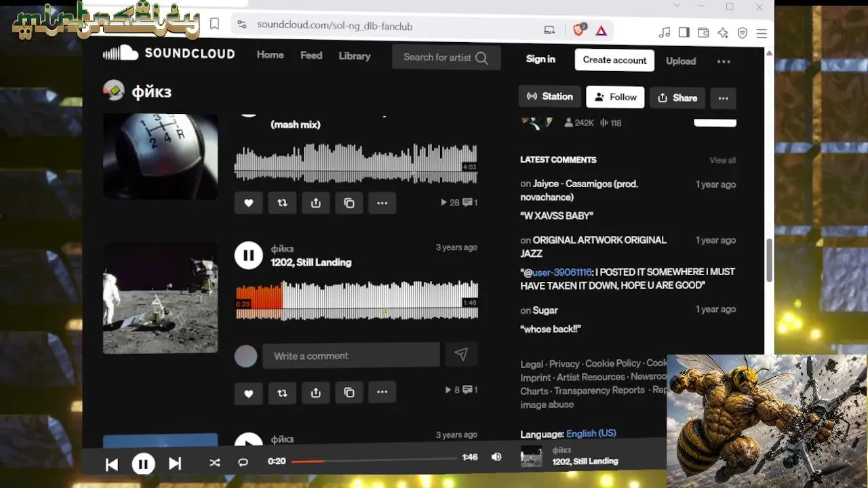Click the SoundCloud logo
This screenshot has height=488, width=868.
pos(169,54)
